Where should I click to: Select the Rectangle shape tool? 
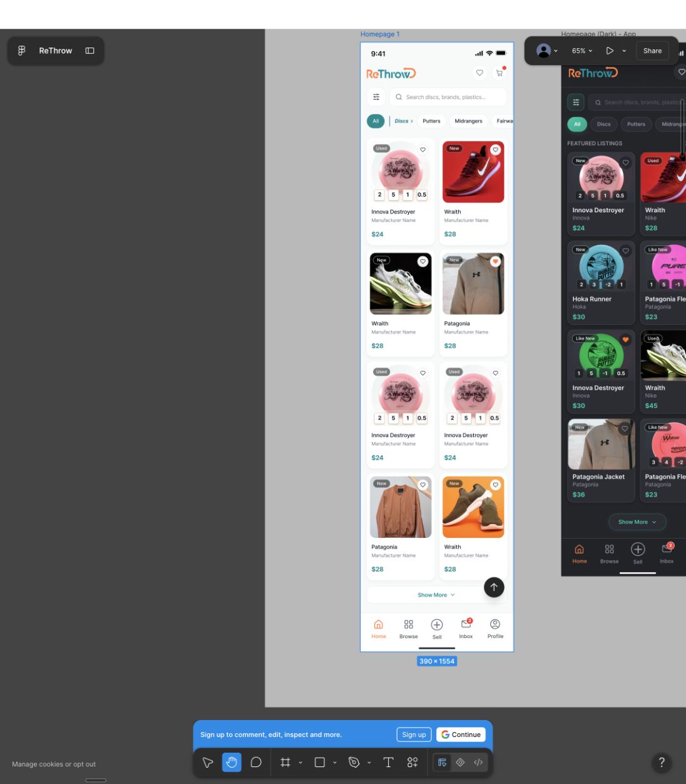pos(320,762)
